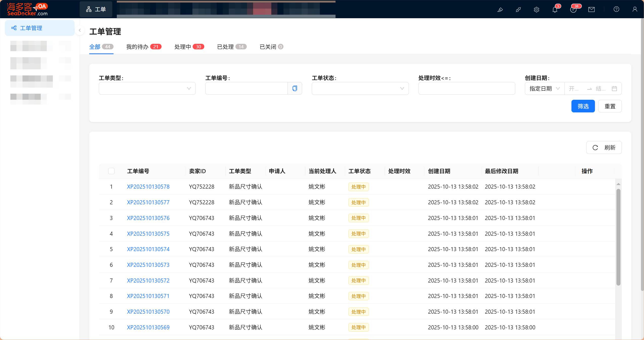
Task: Click the table's vertical scrollbar thumb
Action: [618, 237]
